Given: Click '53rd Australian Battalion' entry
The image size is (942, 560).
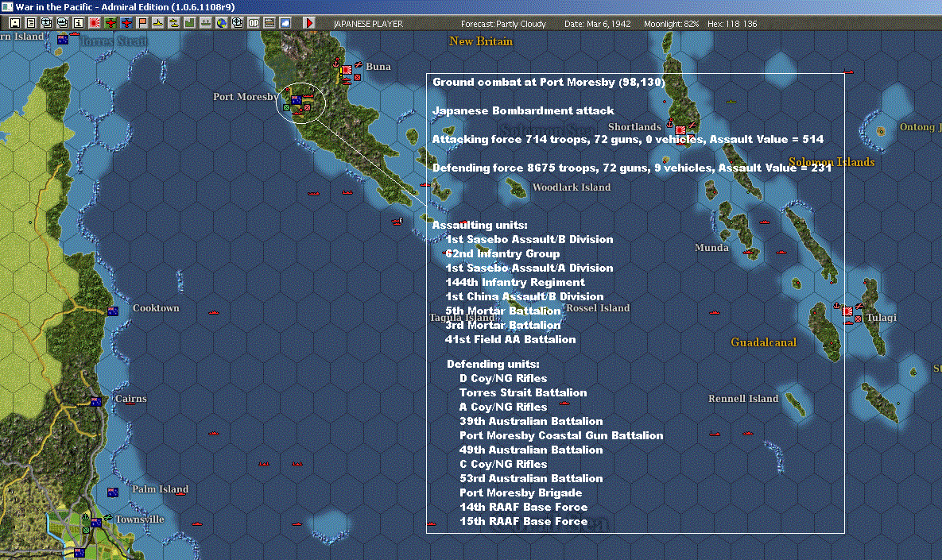Looking at the screenshot, I should pos(531,478).
